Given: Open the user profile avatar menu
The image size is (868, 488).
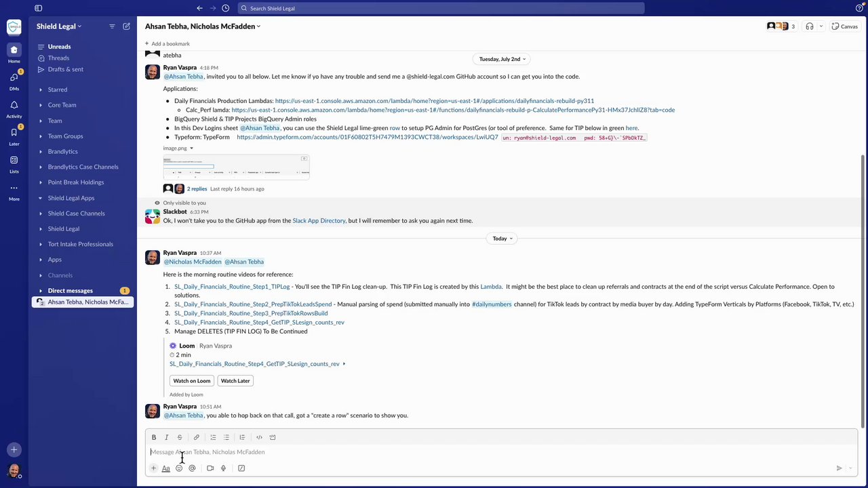Looking at the screenshot, I should (14, 470).
